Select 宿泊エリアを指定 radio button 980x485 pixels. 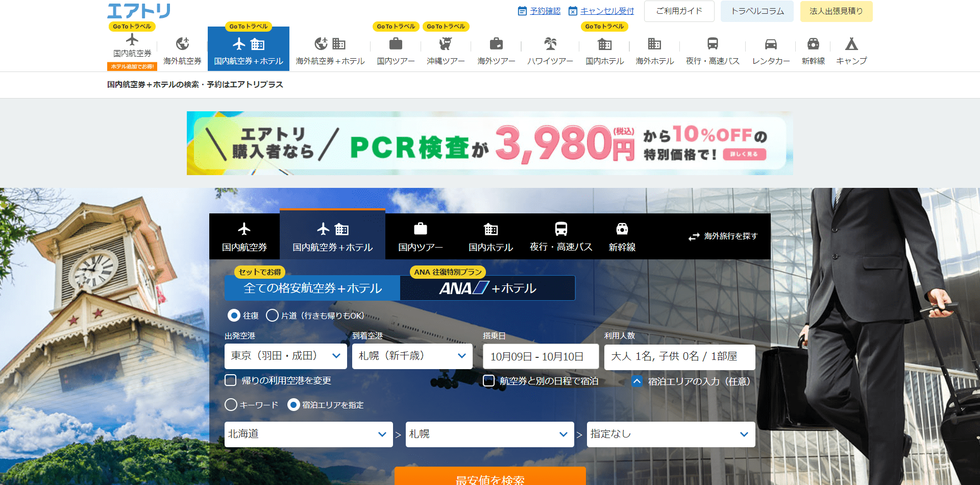pyautogui.click(x=293, y=405)
